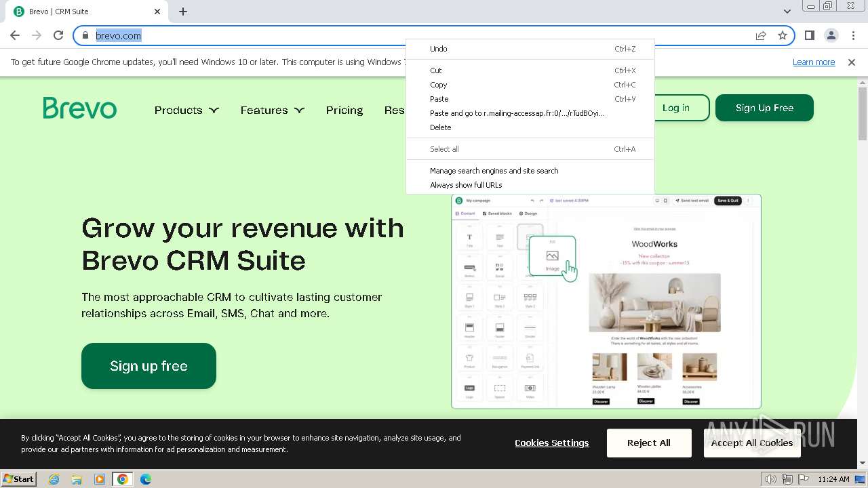The image size is (868, 488).
Task: Reload the Brevo page
Action: coord(58,35)
